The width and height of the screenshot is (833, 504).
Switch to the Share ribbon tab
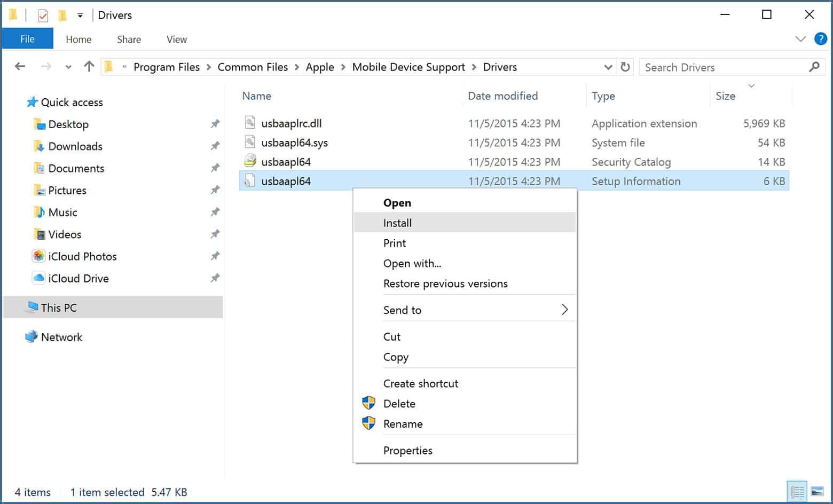(x=129, y=40)
